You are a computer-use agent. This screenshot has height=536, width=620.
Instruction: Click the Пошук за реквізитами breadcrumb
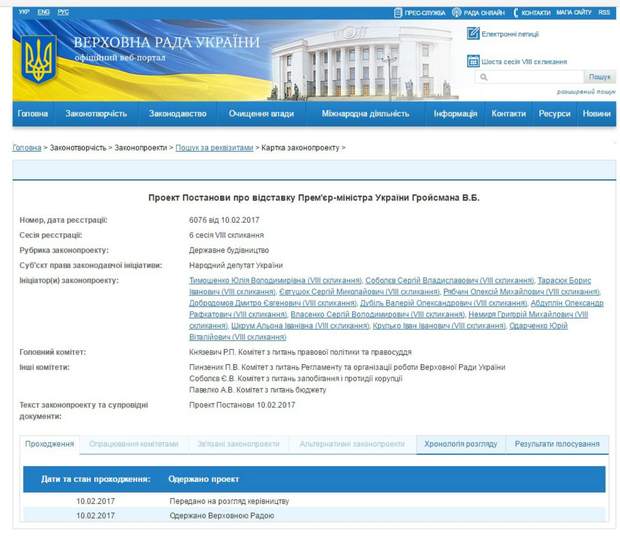214,147
